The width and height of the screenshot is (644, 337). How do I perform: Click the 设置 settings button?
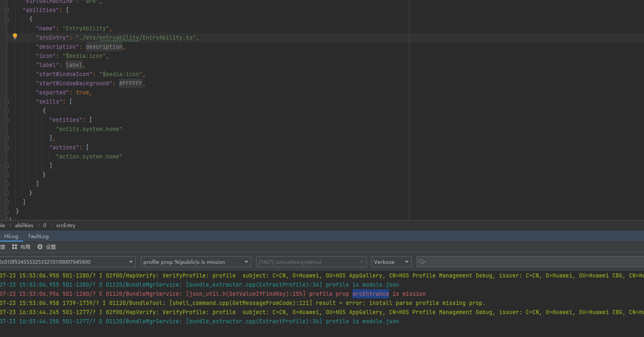pos(46,247)
